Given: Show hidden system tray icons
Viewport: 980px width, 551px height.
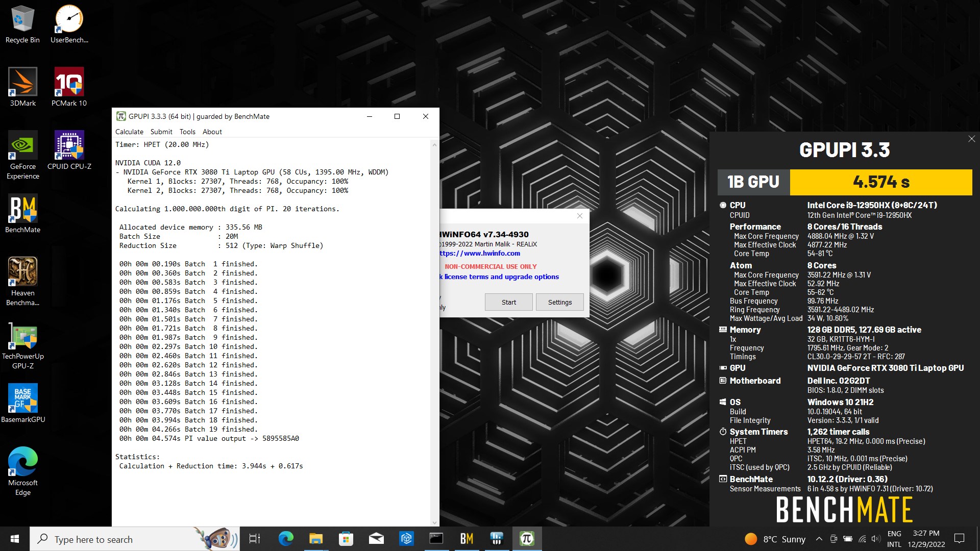Looking at the screenshot, I should 819,539.
